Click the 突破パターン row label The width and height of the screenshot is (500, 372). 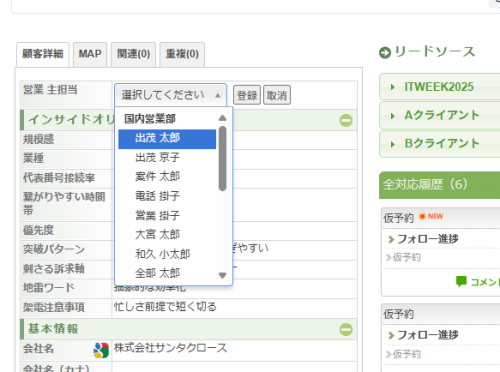[x=54, y=249]
